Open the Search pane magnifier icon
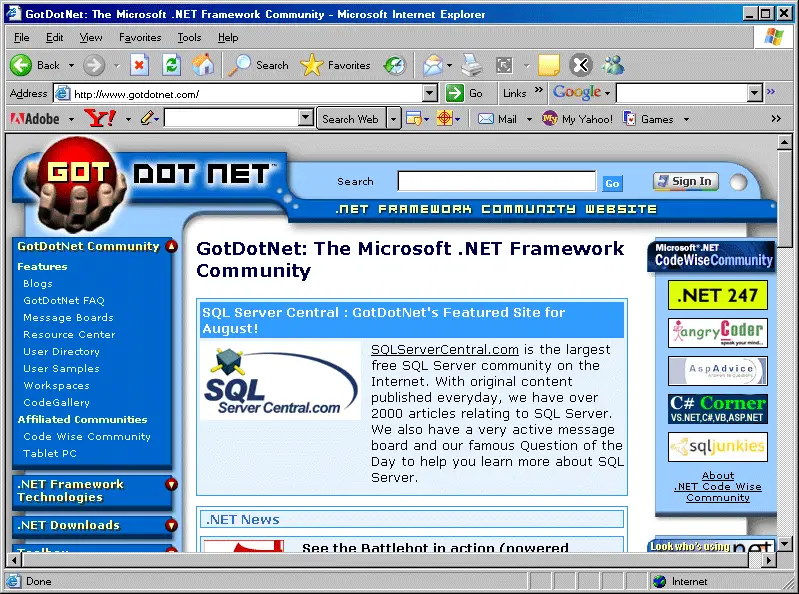The width and height of the screenshot is (799, 594). [x=239, y=65]
